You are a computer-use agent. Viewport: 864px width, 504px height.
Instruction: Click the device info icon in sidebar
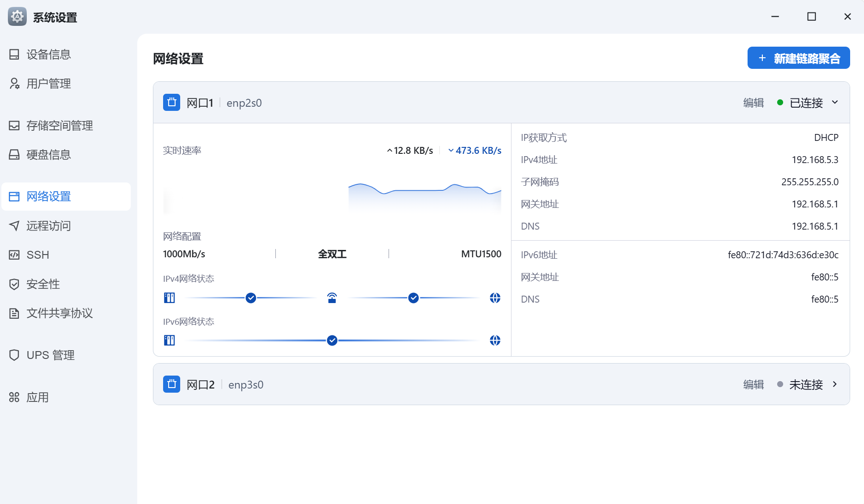[14, 55]
